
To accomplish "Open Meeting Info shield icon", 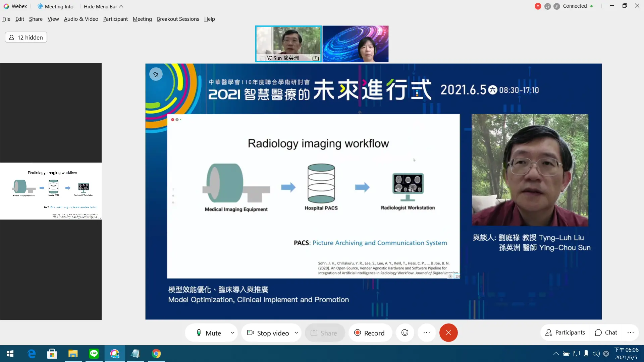I will point(40,6).
